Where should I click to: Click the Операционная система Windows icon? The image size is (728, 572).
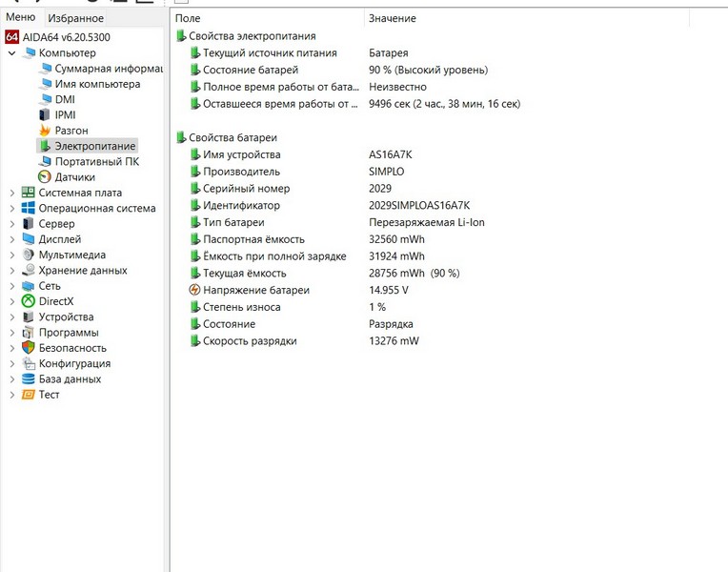29,208
